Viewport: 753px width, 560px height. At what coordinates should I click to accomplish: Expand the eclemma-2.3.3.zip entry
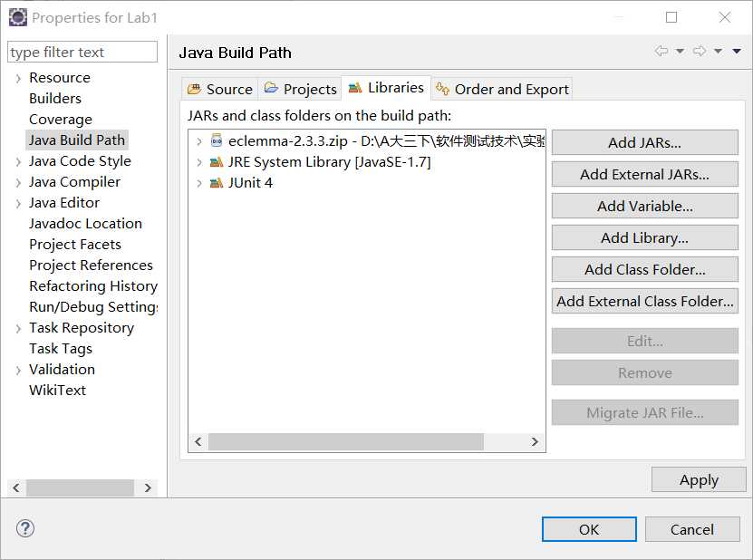click(x=199, y=141)
